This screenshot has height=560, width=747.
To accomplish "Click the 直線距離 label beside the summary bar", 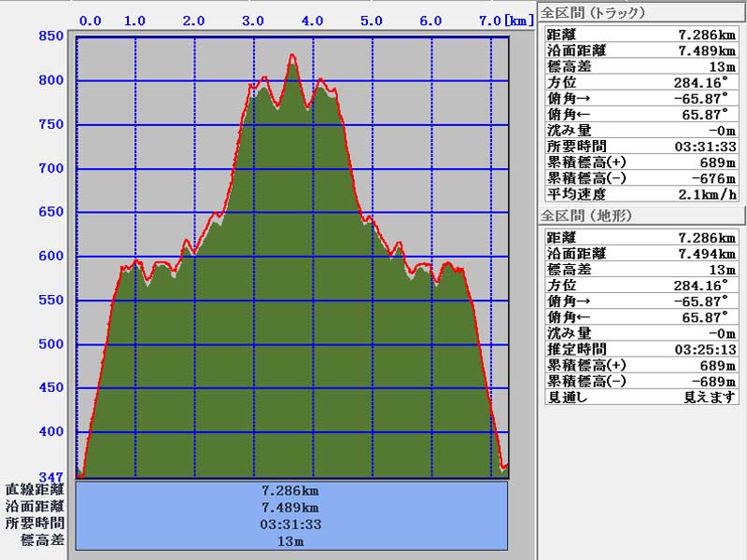I will pyautogui.click(x=35, y=490).
